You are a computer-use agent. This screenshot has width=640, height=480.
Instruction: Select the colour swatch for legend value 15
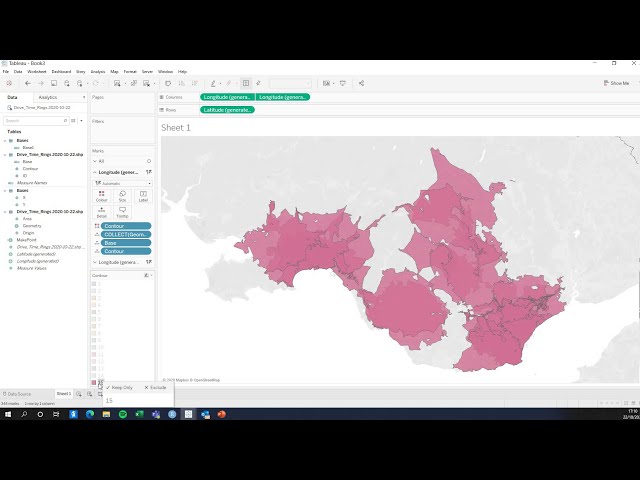(94, 382)
